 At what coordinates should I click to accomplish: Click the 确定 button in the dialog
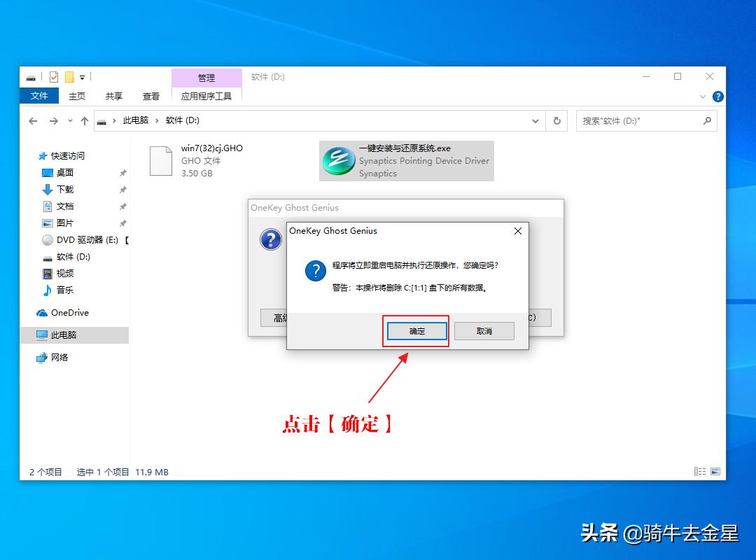416,330
